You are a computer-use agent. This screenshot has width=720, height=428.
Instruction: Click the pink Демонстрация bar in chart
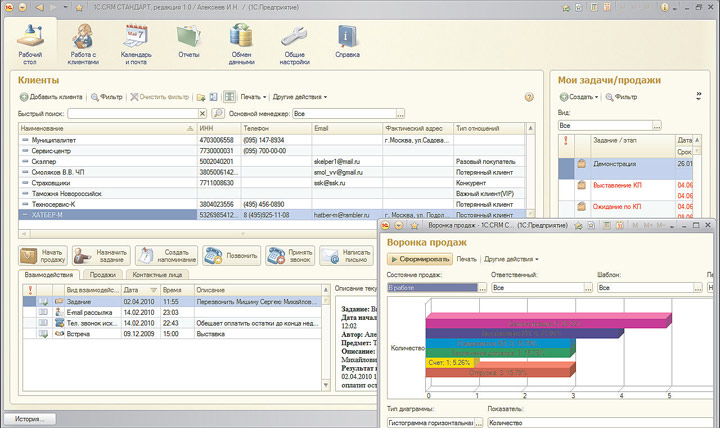549,321
